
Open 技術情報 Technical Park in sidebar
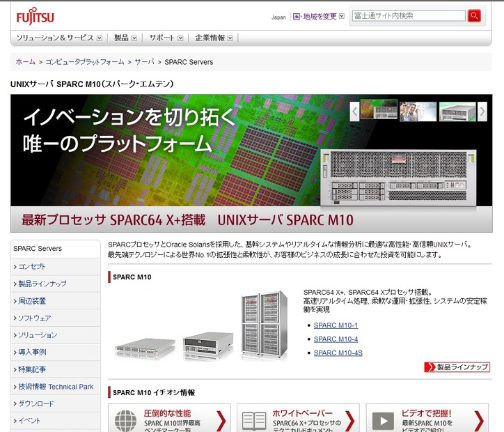[x=55, y=387]
